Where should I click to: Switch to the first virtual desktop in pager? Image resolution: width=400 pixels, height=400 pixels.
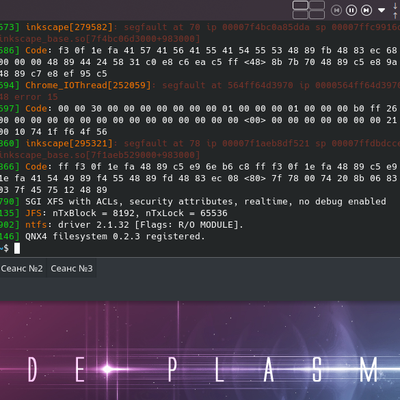click(300, 5)
